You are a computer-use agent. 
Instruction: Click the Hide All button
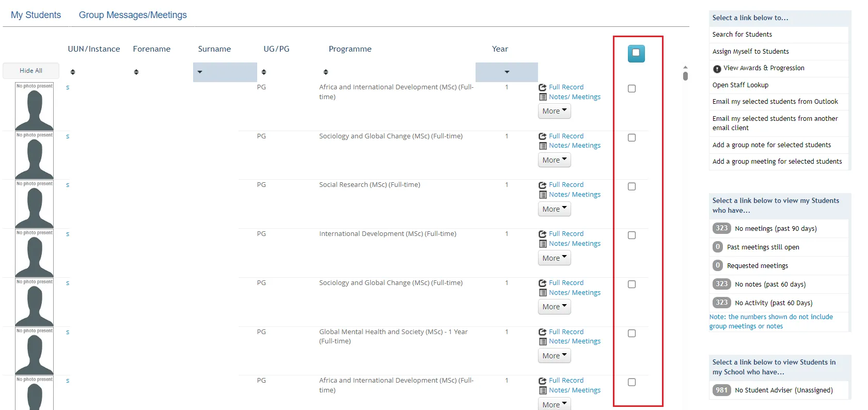(31, 71)
